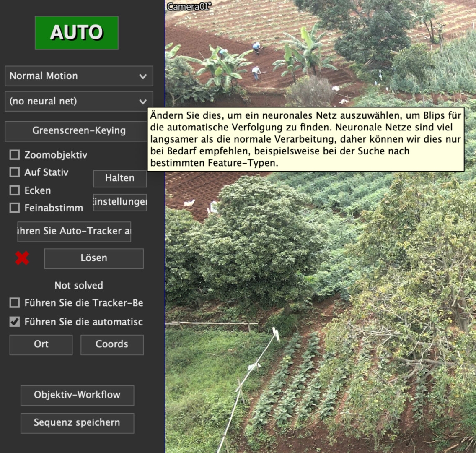Open the Normal Motion dropdown

coord(79,76)
